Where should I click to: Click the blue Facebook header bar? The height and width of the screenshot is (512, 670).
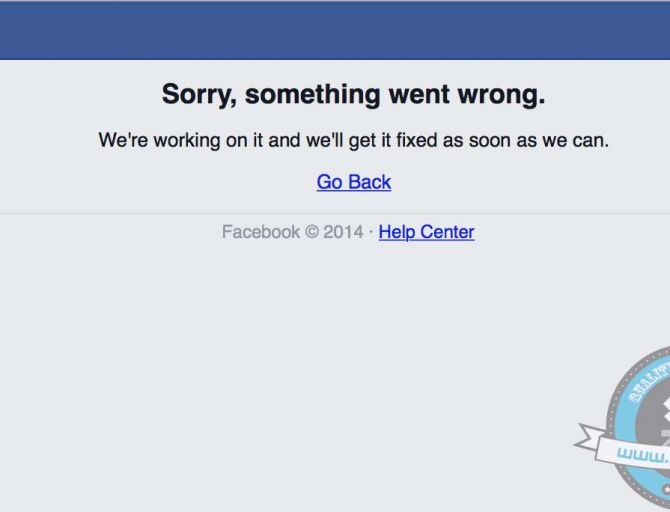point(335,30)
